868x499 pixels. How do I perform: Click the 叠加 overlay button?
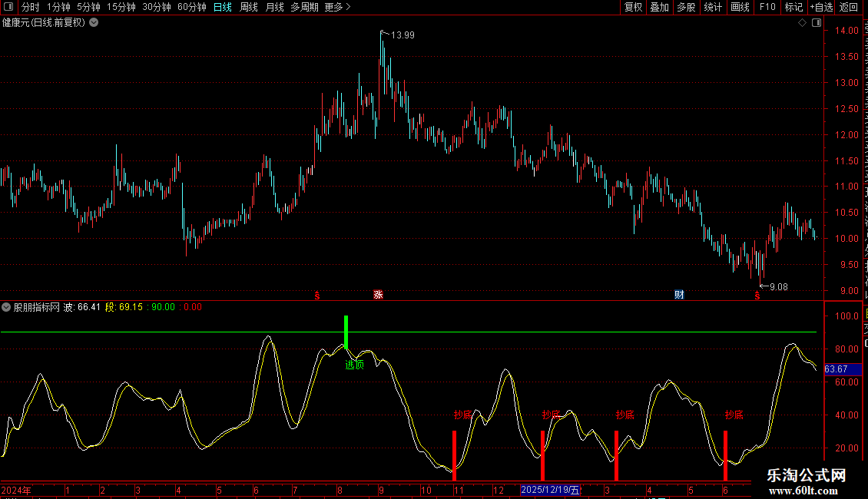(x=659, y=7)
